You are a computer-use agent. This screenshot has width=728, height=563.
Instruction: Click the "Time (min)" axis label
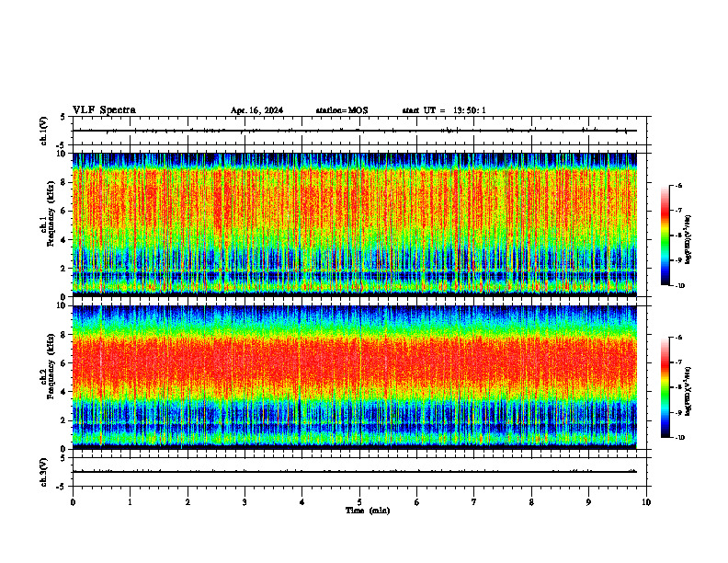(x=368, y=511)
